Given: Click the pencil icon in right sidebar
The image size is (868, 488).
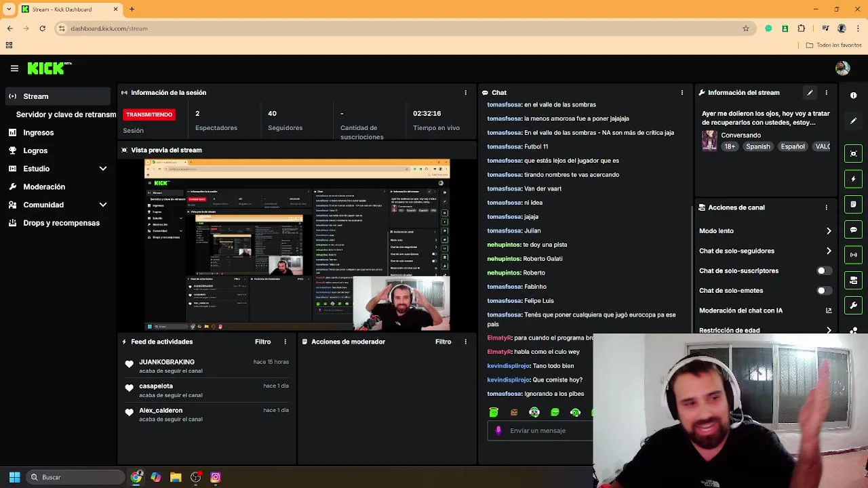Looking at the screenshot, I should point(853,121).
